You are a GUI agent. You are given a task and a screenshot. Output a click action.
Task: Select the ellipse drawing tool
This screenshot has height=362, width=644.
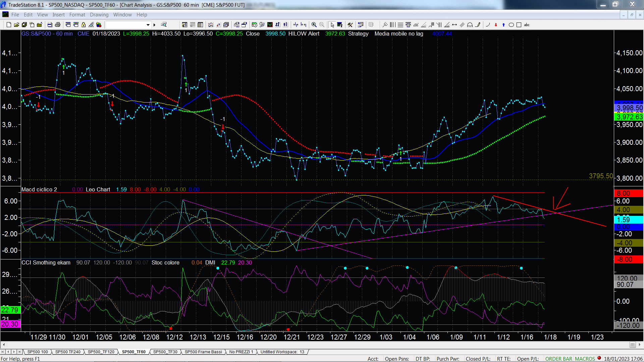[x=511, y=25]
